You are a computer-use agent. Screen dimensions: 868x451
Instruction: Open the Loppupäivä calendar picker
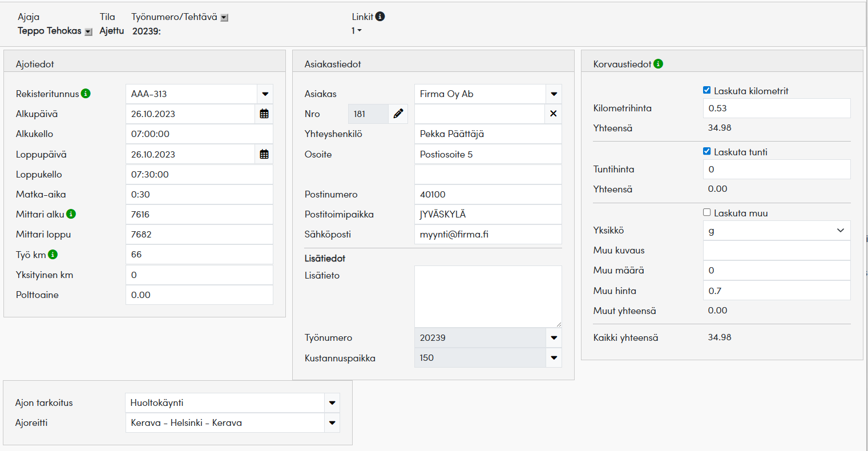click(264, 155)
